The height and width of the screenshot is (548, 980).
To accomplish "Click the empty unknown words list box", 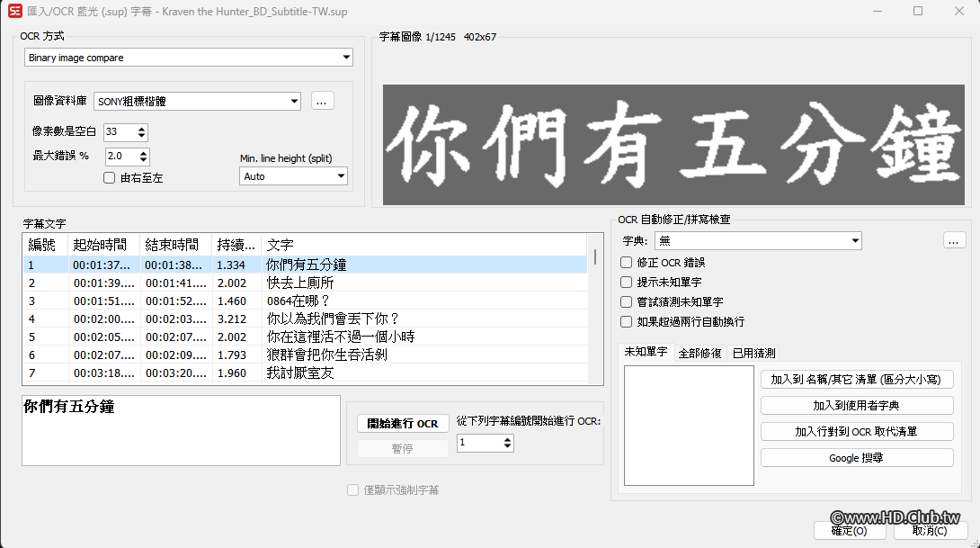I will tap(689, 426).
